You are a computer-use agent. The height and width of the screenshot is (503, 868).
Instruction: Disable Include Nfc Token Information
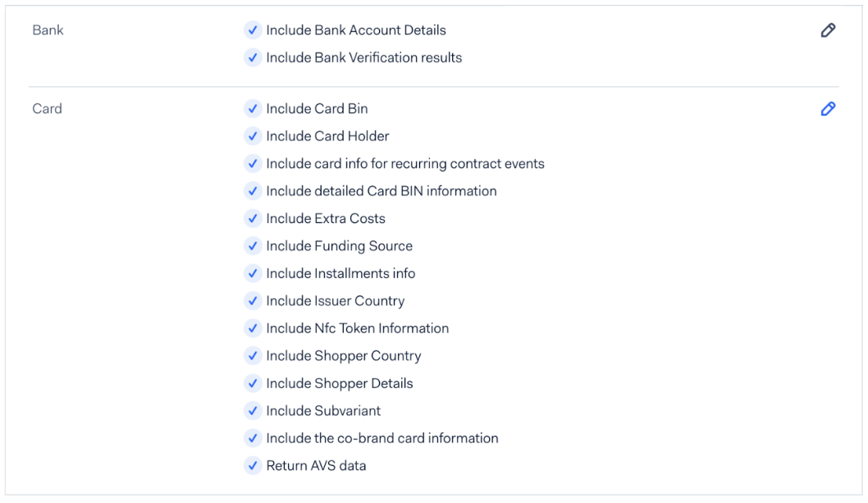252,328
